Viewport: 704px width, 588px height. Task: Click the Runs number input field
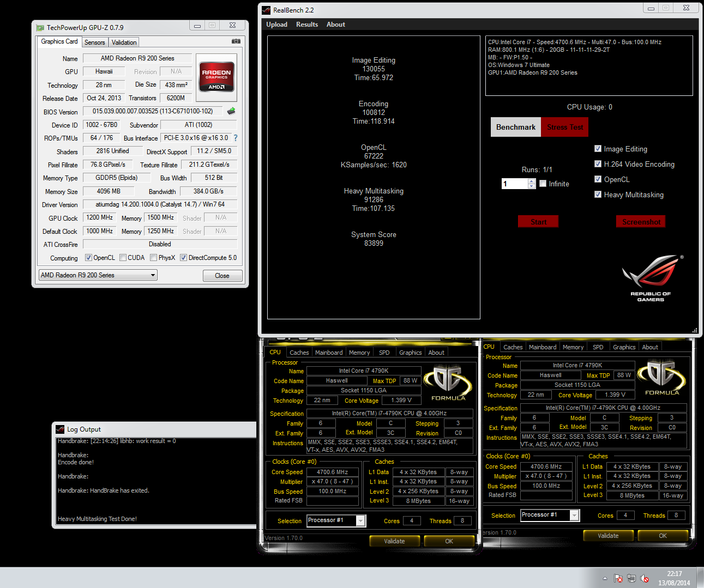[515, 184]
